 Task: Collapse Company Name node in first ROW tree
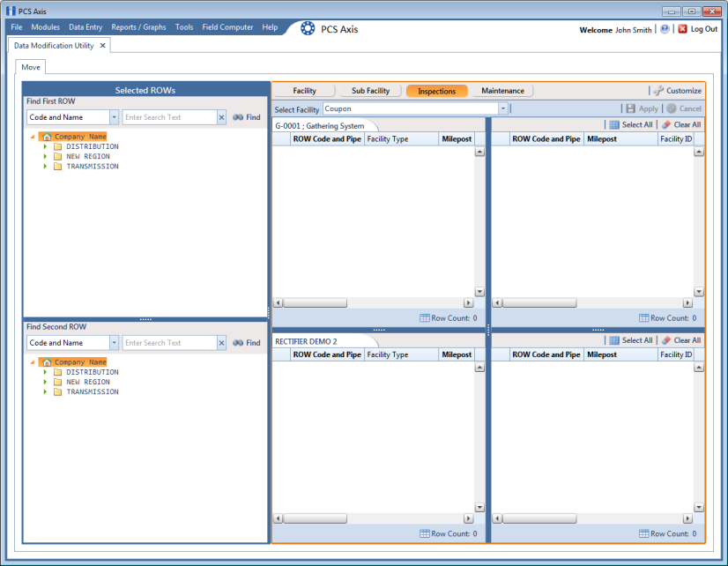(33, 137)
